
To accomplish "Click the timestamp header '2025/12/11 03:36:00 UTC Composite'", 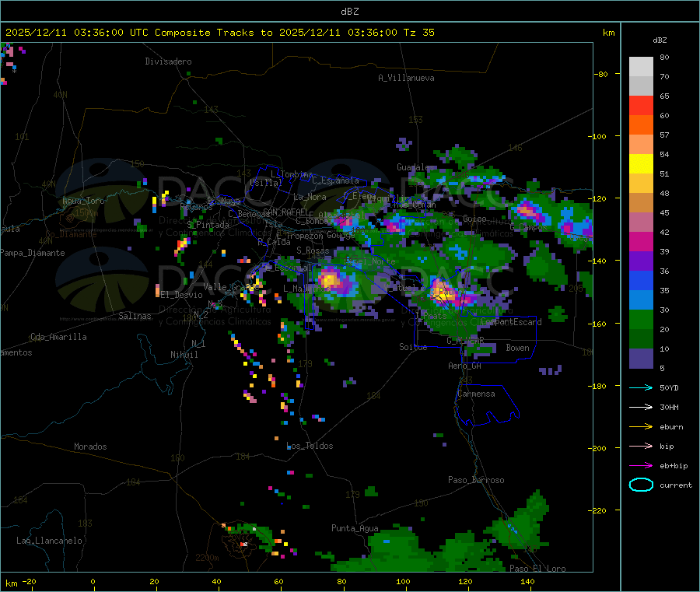I will click(107, 33).
